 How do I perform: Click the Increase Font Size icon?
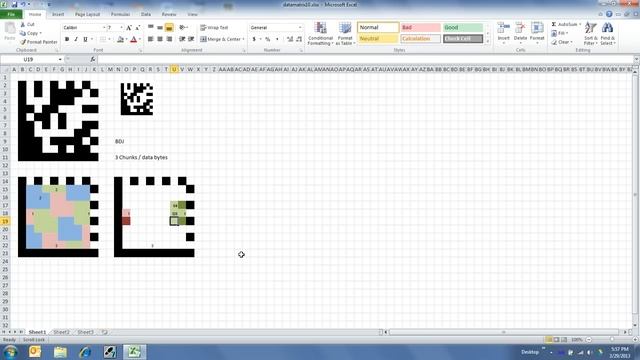pyautogui.click(x=129, y=27)
